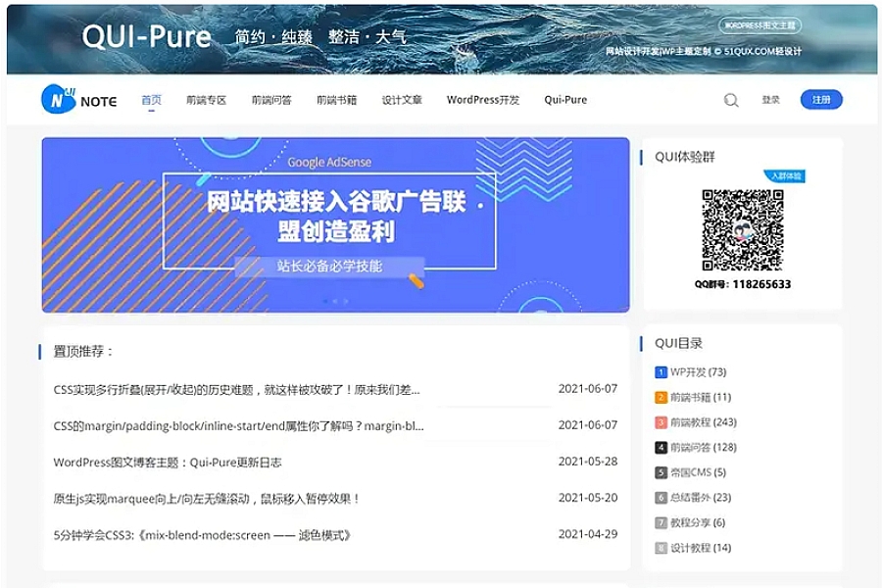Click the 2021-05-20 date
This screenshot has width=882, height=588.
click(x=588, y=498)
